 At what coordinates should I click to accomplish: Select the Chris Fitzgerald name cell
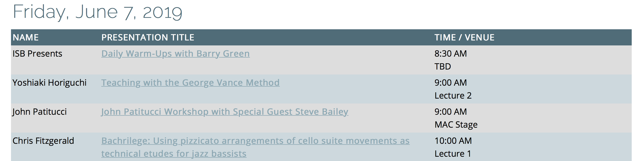coord(43,141)
